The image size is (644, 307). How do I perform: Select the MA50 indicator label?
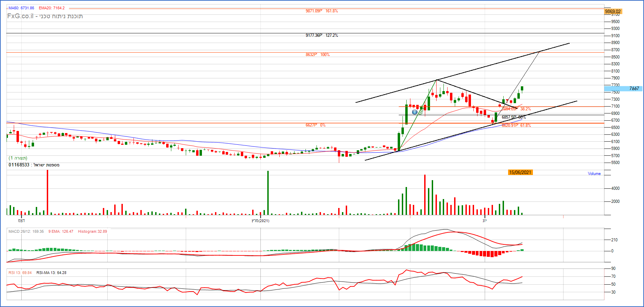point(21,8)
